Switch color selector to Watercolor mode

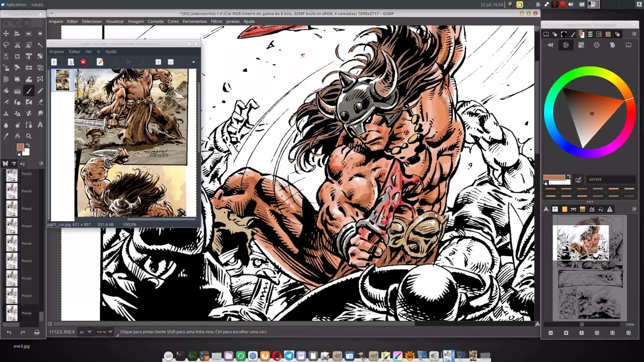coord(597,45)
